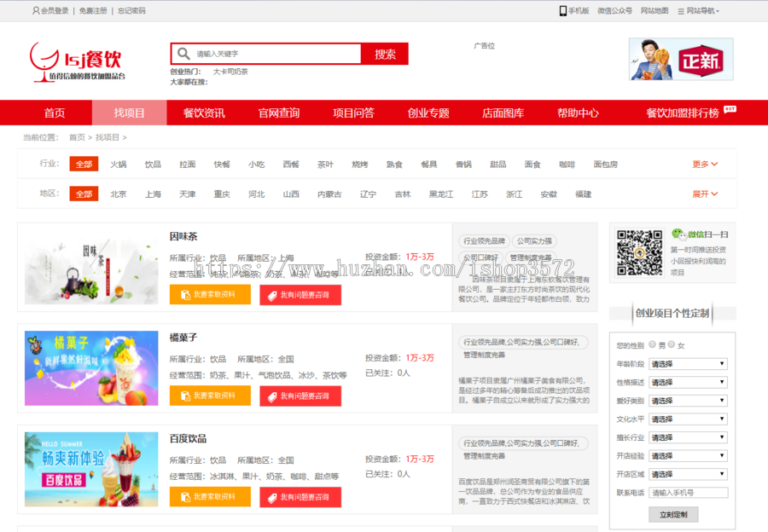Screen dimensions: 768x532
Task: Select the 男 gender radio button
Action: coord(653,344)
